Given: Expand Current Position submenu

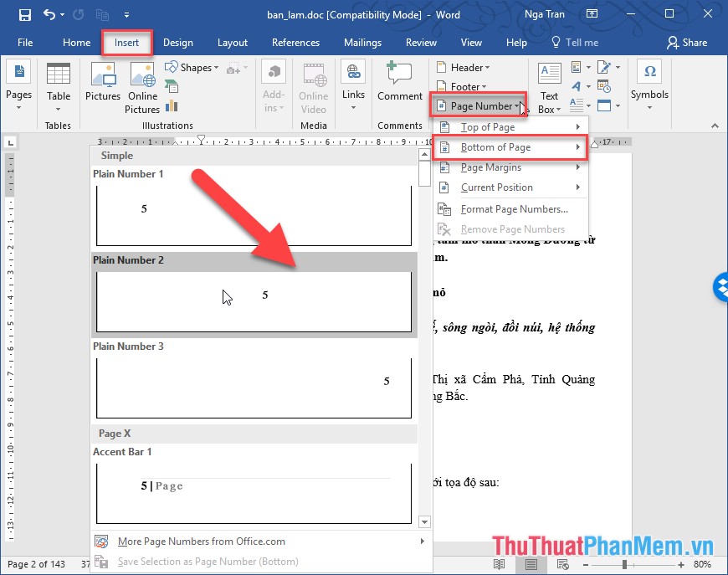Looking at the screenshot, I should click(510, 187).
